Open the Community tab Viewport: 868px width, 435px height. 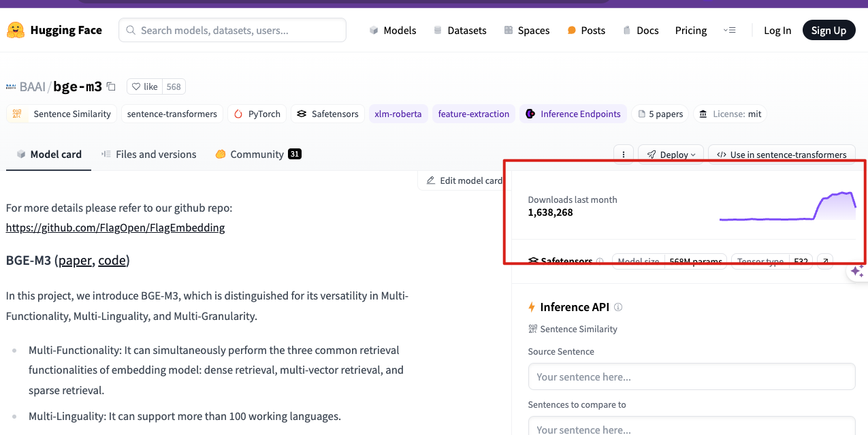tap(257, 155)
